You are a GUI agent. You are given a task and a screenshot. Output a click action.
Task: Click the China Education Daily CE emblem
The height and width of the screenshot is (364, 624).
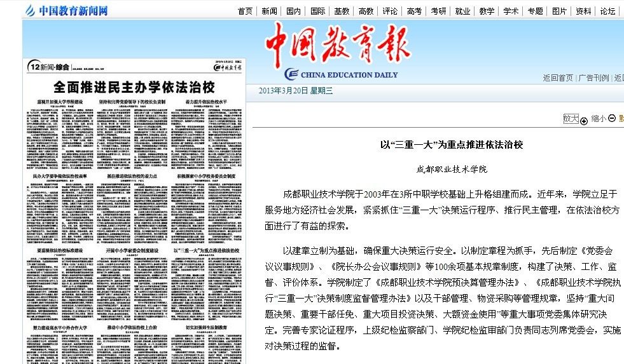click(291, 74)
